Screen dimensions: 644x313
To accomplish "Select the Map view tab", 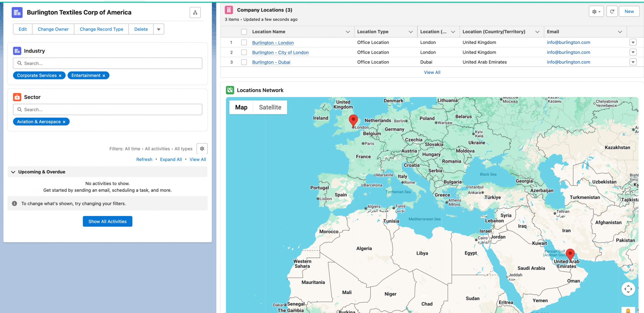I will (241, 107).
